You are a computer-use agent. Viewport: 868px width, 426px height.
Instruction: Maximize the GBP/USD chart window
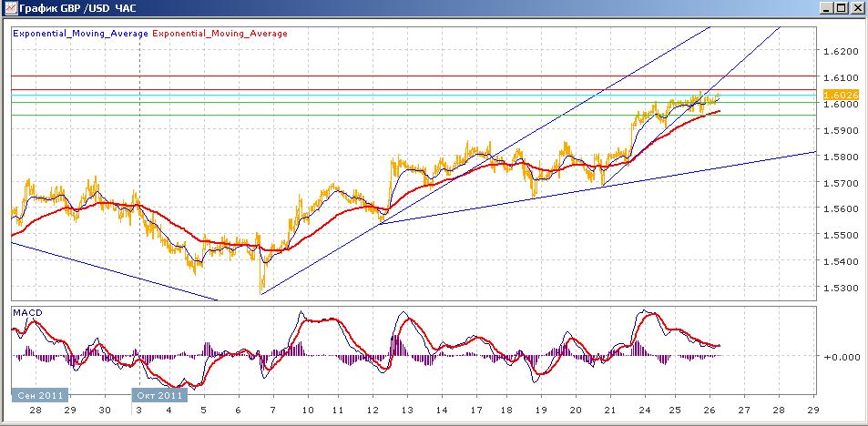(841, 8)
